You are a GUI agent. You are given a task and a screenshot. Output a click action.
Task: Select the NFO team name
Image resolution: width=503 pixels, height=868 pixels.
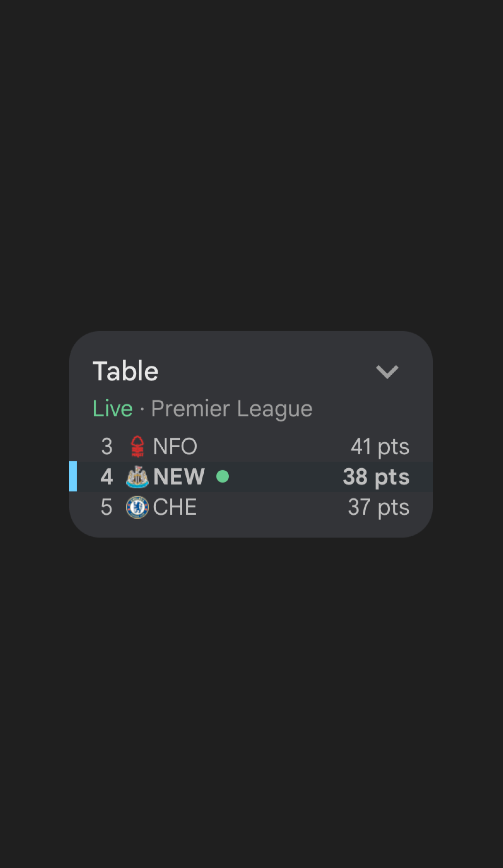pos(175,446)
